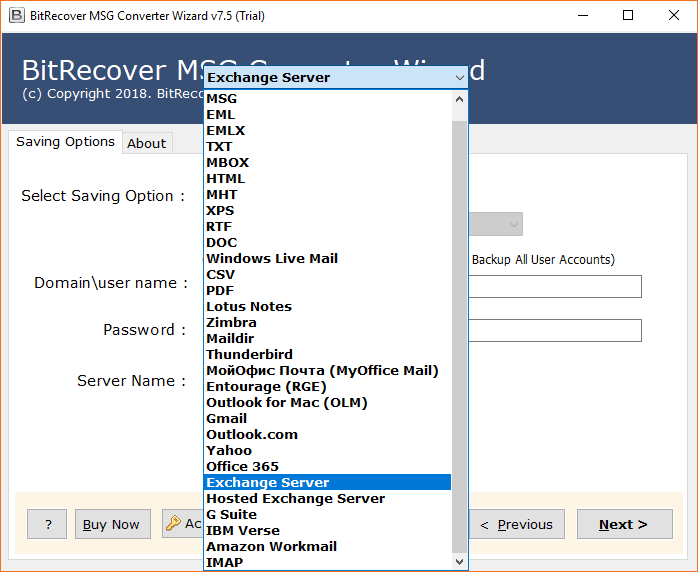This screenshot has width=698, height=572.
Task: Select Office 365 from the list
Action: [327, 467]
